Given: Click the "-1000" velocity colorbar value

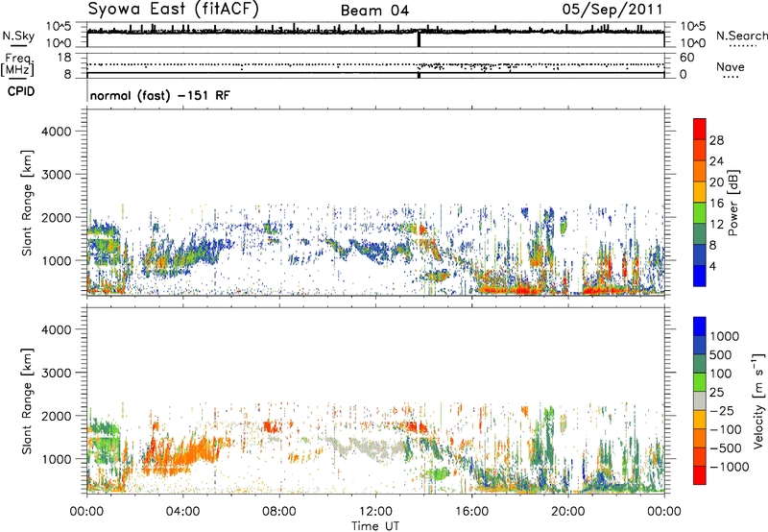Looking at the screenshot, I should coord(729,467).
